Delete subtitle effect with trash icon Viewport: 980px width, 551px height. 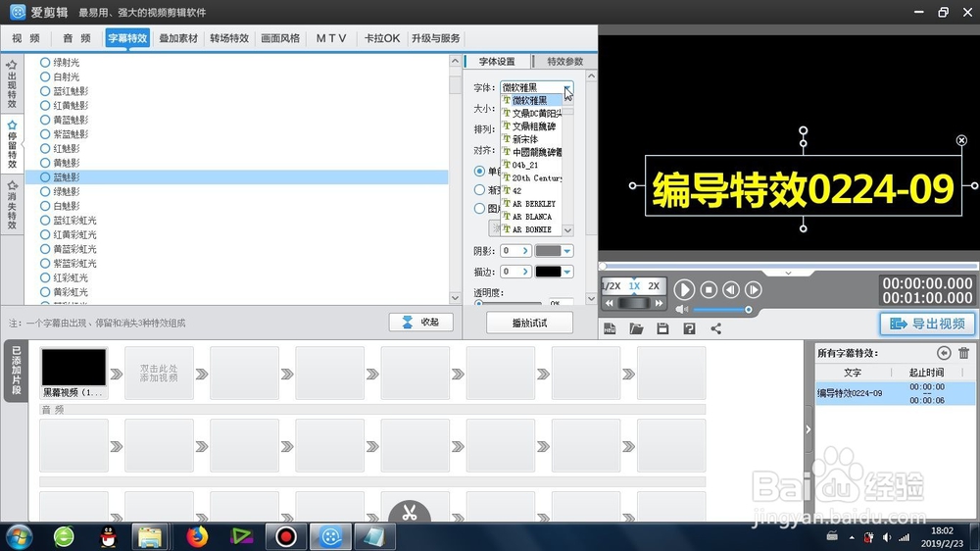point(963,353)
